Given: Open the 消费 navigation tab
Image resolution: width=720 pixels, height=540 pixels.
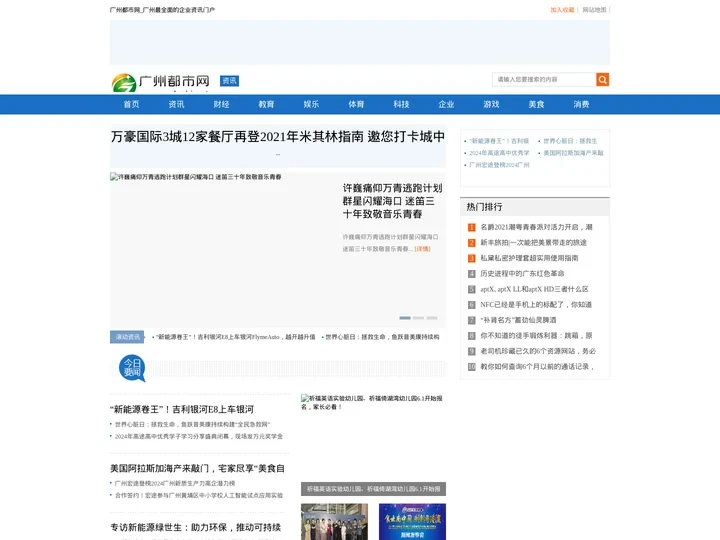Looking at the screenshot, I should tap(581, 104).
